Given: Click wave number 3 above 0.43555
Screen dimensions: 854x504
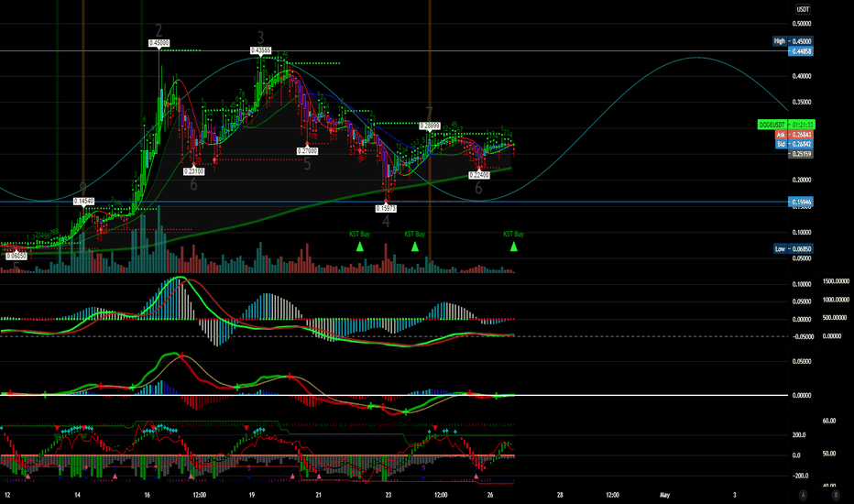Looking at the screenshot, I should tap(260, 38).
